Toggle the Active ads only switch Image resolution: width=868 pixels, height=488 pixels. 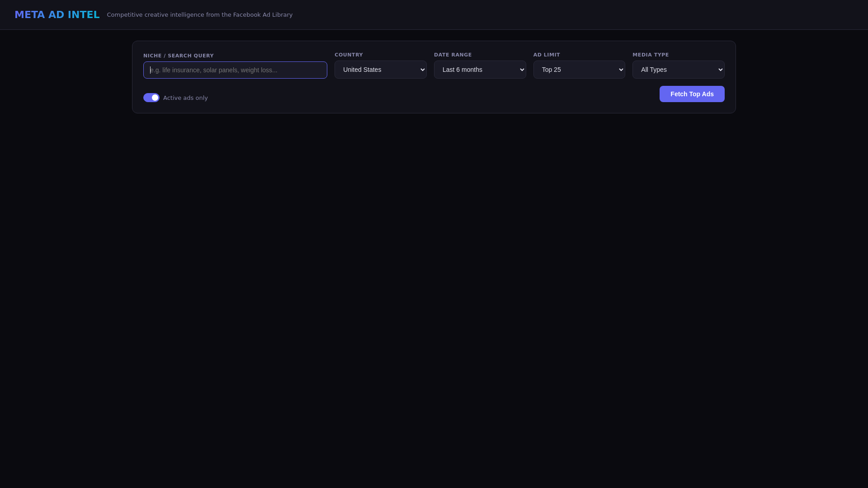click(151, 98)
